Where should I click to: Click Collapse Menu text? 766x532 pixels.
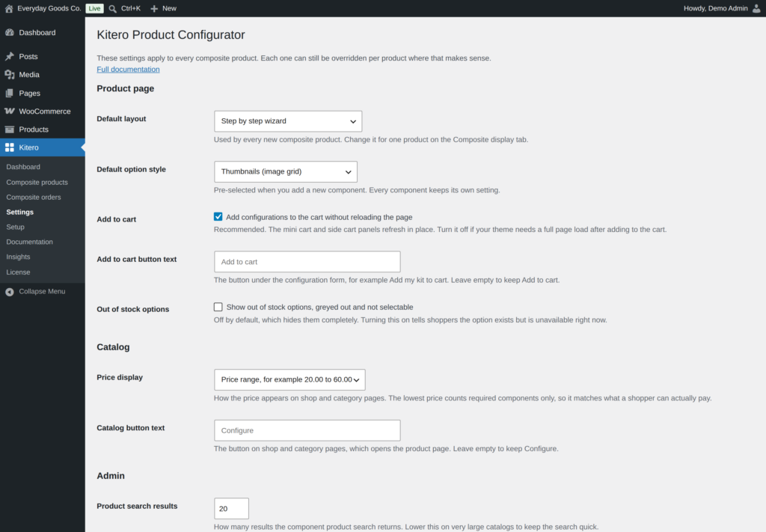click(42, 292)
